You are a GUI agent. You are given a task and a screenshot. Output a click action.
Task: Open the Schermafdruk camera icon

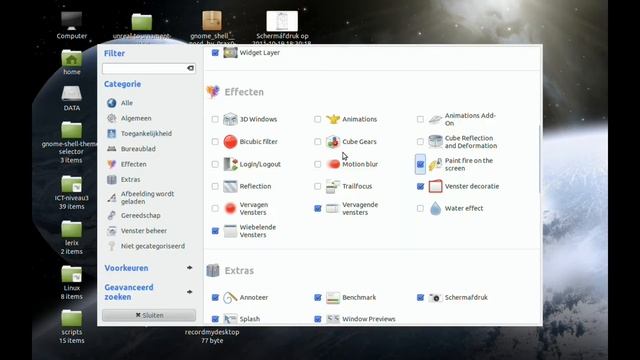click(436, 298)
